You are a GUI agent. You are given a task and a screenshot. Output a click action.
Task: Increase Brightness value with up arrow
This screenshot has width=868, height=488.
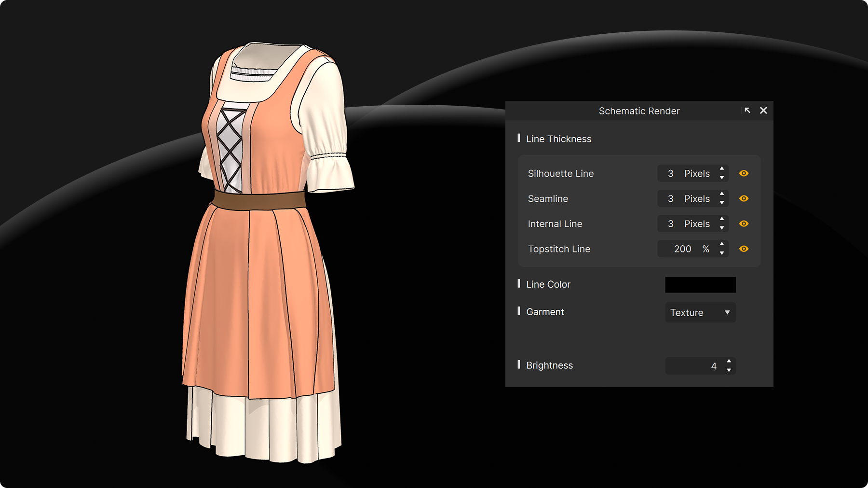pyautogui.click(x=729, y=361)
